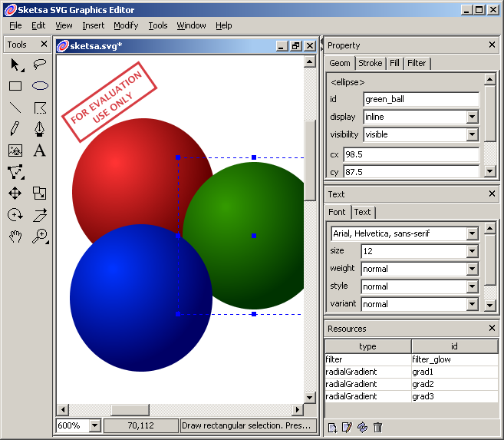Image resolution: width=504 pixels, height=440 pixels.
Task: Select the filter_glow resource row
Action: pyautogui.click(x=412, y=359)
